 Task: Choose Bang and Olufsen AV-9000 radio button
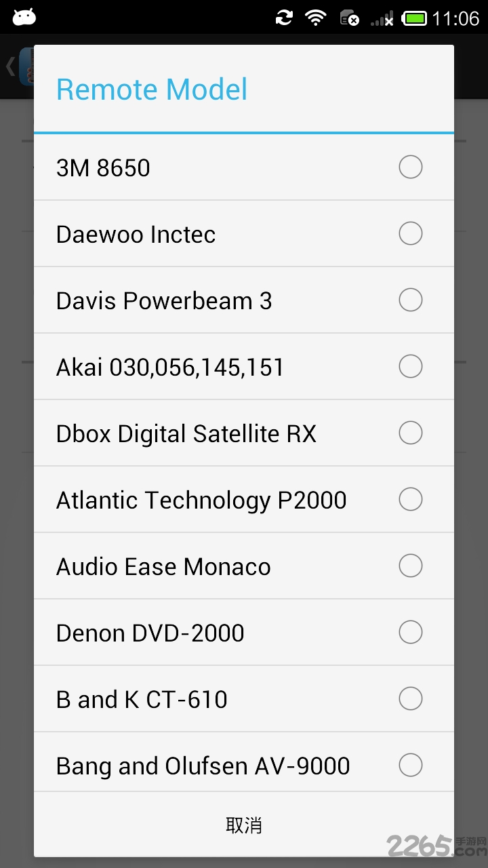[410, 765]
